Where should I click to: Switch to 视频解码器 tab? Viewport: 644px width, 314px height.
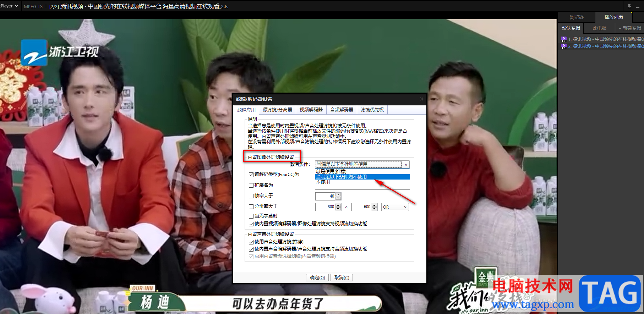(x=311, y=110)
